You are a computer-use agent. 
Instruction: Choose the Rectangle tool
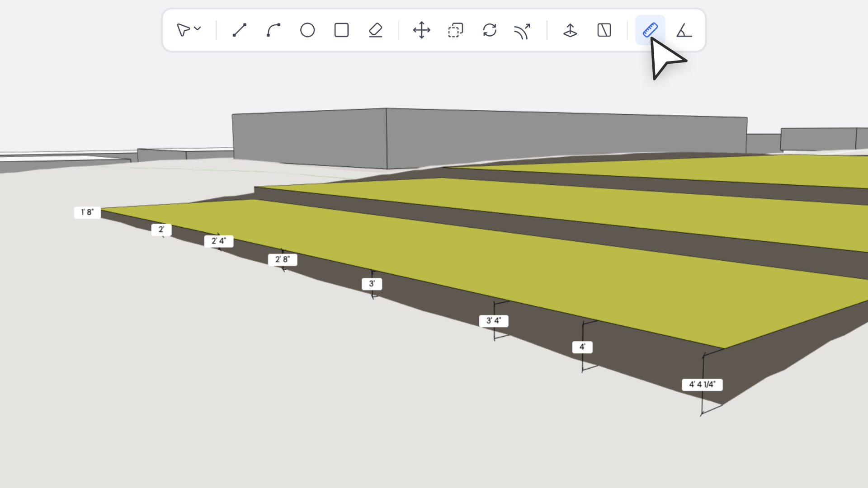(341, 30)
